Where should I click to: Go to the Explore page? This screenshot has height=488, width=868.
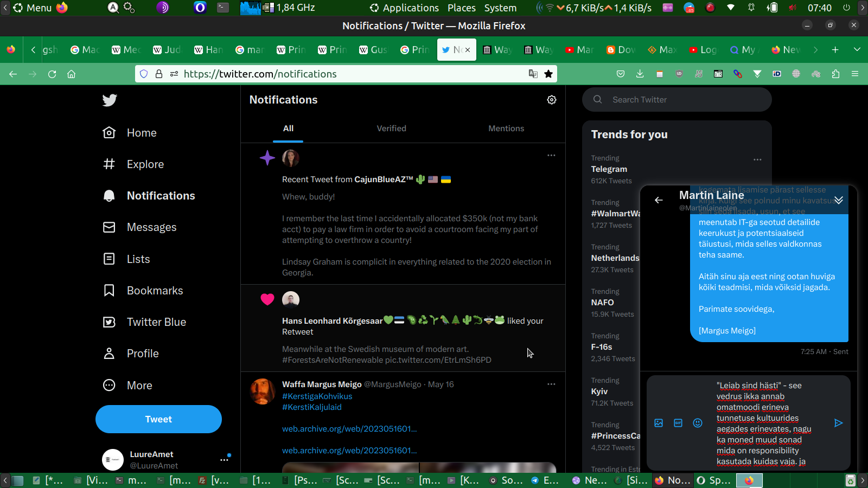[x=133, y=164]
